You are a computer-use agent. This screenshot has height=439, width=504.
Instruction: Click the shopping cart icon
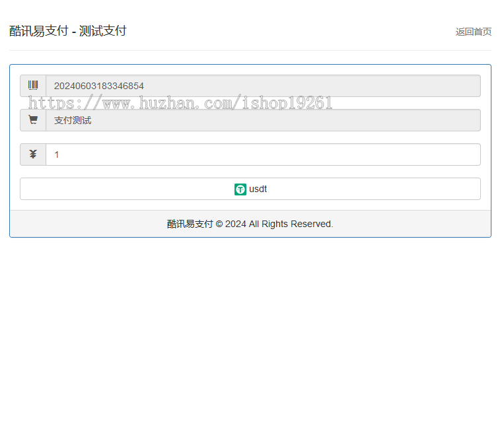(x=33, y=119)
